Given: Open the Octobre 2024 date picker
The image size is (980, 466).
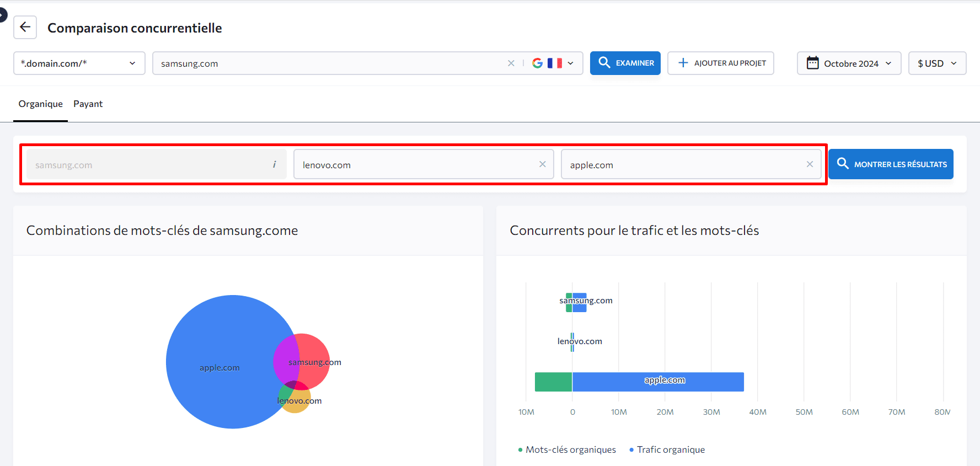Looking at the screenshot, I should point(849,63).
